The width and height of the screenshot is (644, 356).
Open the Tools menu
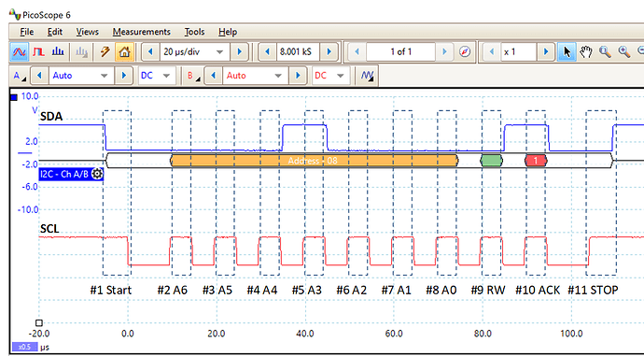(x=194, y=32)
